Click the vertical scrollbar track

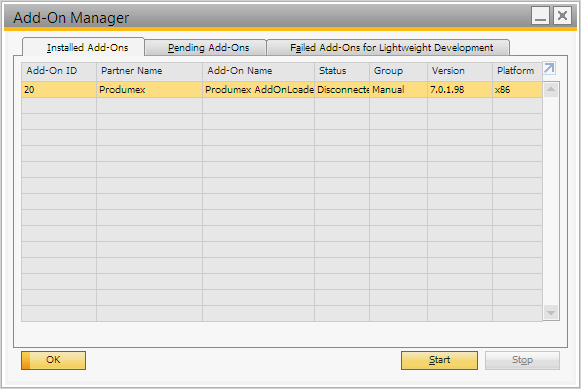coord(551,201)
